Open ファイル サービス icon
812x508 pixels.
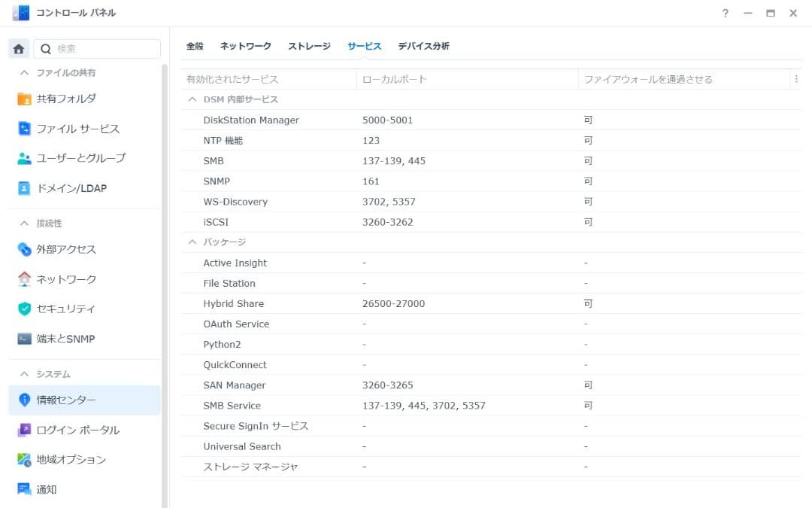tap(24, 128)
